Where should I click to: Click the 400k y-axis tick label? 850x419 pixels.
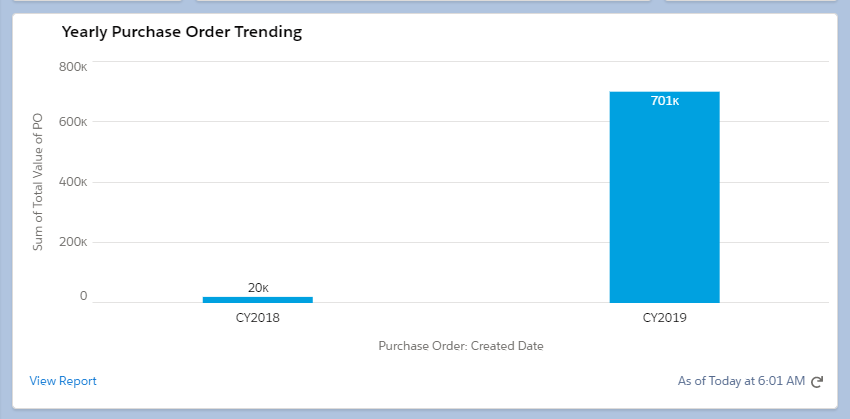[x=73, y=182]
